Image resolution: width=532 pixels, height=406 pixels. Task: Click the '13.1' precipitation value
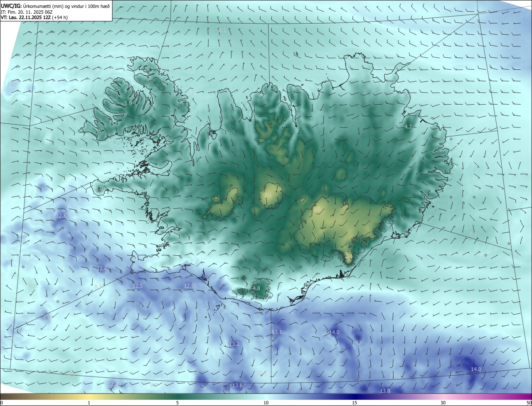pyautogui.click(x=277, y=332)
